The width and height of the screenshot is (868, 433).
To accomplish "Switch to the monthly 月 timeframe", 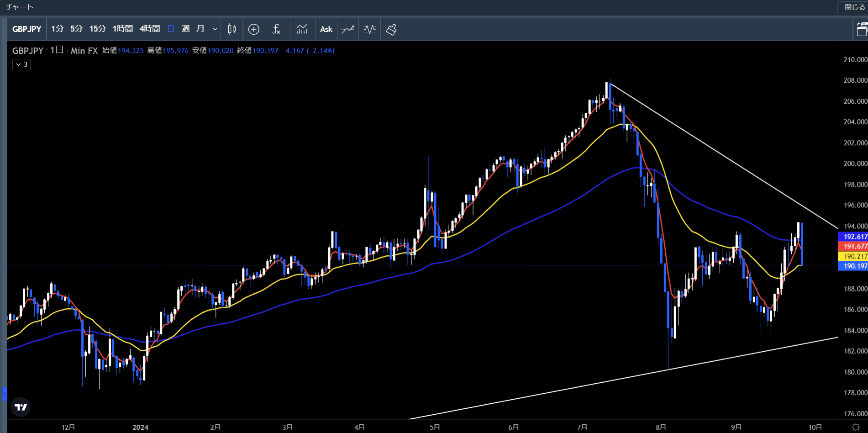I will coord(200,29).
